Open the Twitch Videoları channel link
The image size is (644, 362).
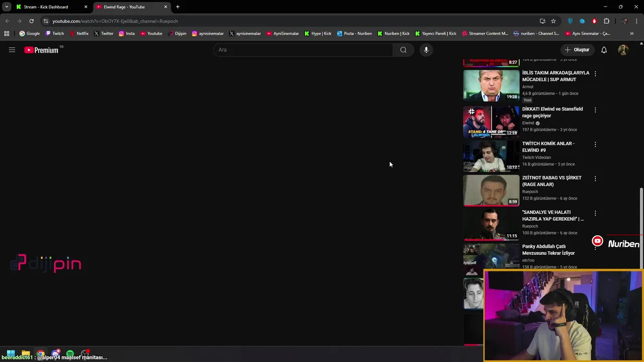coord(536,157)
